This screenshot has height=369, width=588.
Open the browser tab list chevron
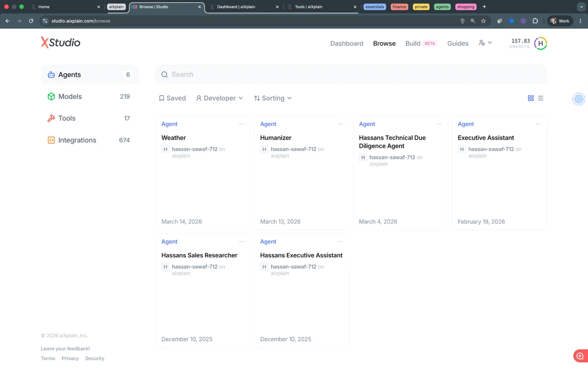pos(581,7)
